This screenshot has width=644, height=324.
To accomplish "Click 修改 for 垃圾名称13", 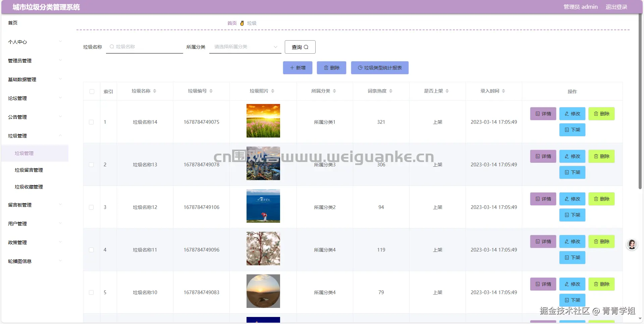I will click(x=572, y=156).
